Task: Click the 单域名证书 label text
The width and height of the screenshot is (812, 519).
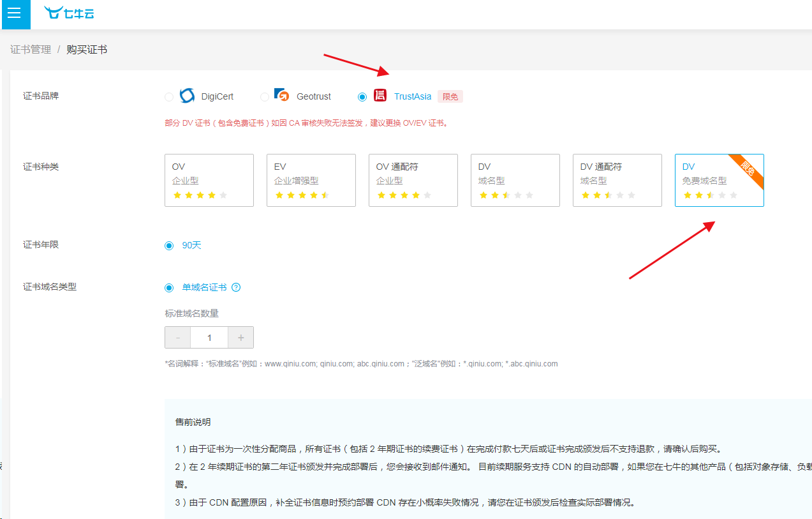Action: [204, 287]
